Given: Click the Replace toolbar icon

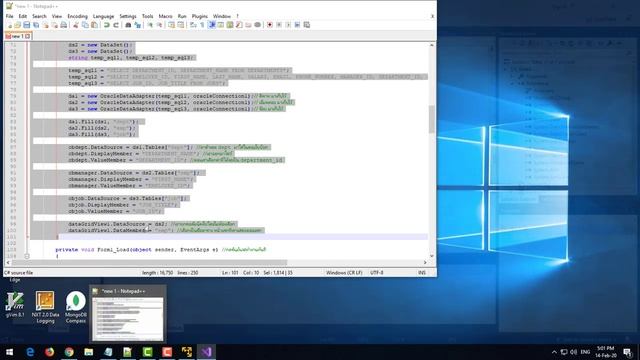Looking at the screenshot, I should [138, 25].
